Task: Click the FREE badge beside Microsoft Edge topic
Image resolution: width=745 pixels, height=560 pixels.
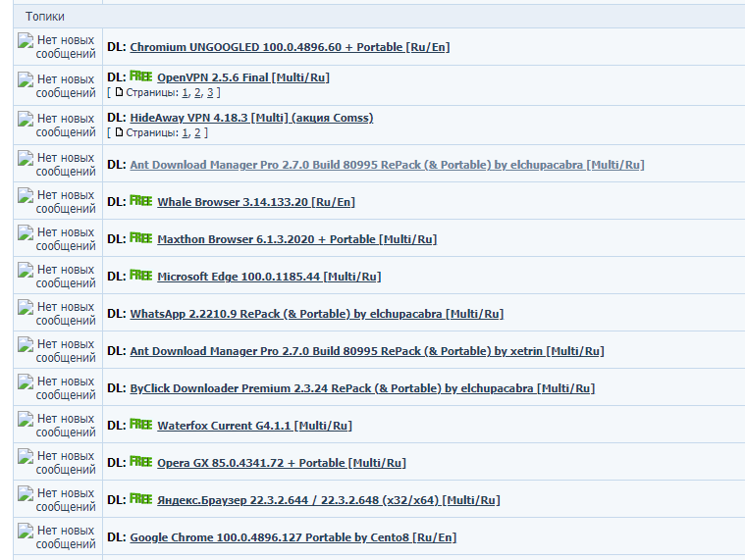Action: coord(140,276)
